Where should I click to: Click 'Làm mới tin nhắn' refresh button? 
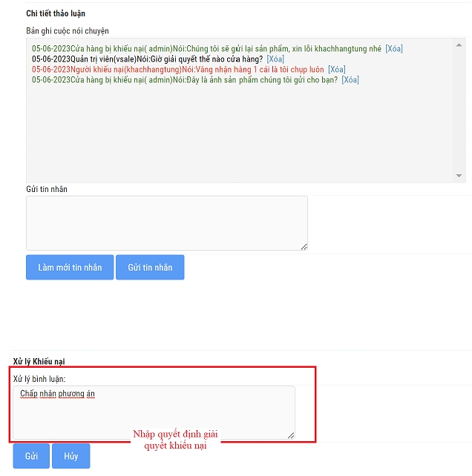coord(70,268)
